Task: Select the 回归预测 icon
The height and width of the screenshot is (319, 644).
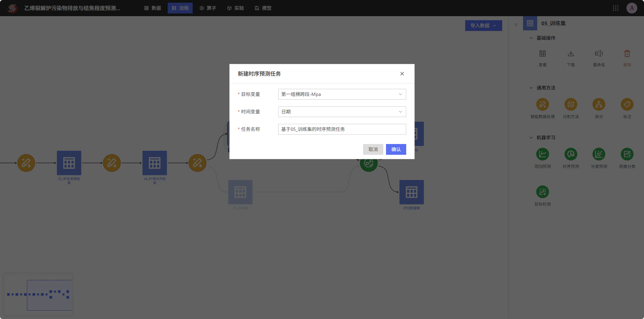Action: 543,154
